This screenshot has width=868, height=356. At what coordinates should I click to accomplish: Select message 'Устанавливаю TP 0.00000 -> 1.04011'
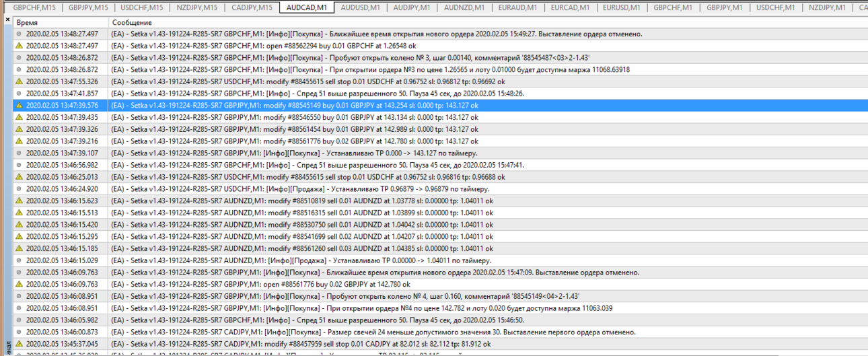[x=301, y=260]
